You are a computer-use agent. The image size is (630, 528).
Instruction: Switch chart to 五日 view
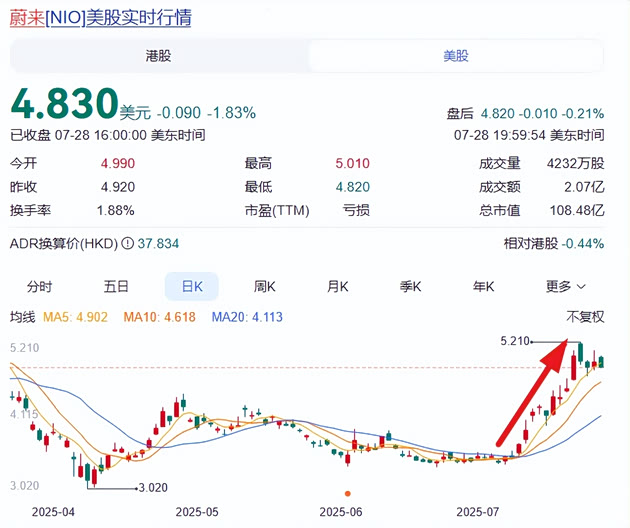tap(116, 287)
